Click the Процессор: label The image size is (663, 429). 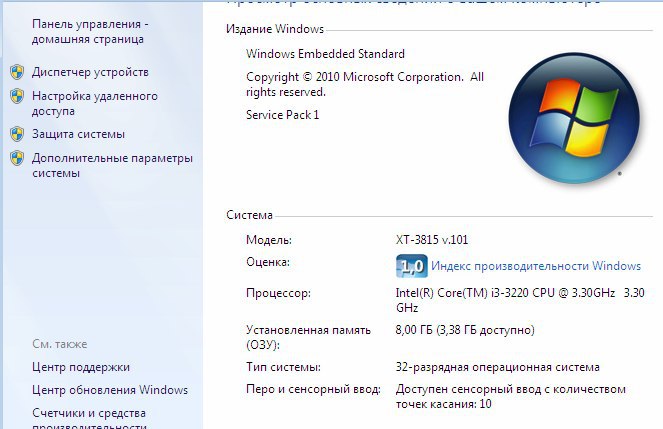278,293
